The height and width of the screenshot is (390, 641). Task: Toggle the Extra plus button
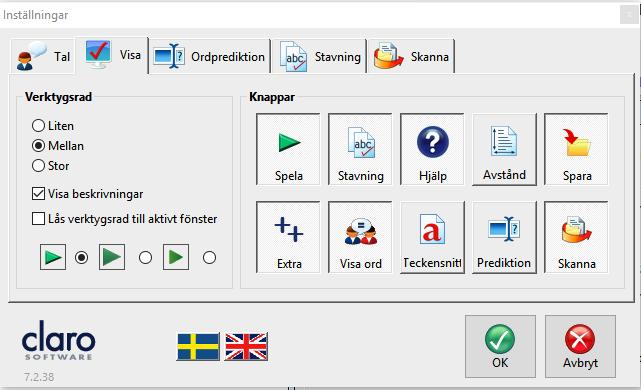click(289, 237)
